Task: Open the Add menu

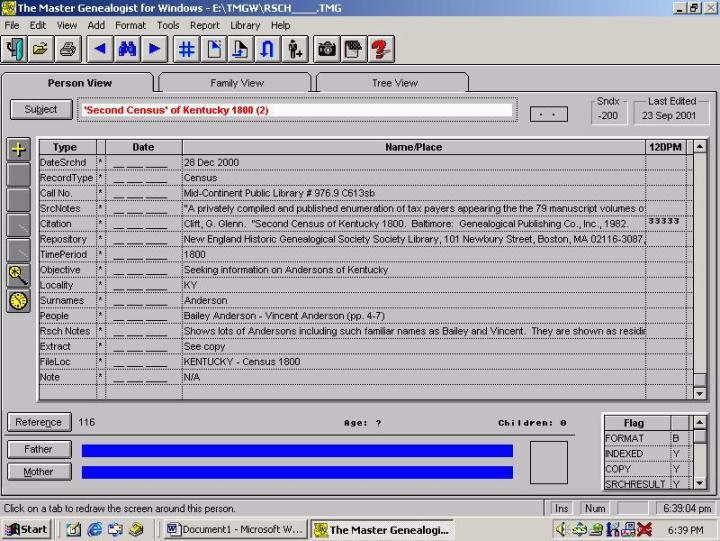Action: (x=96, y=25)
